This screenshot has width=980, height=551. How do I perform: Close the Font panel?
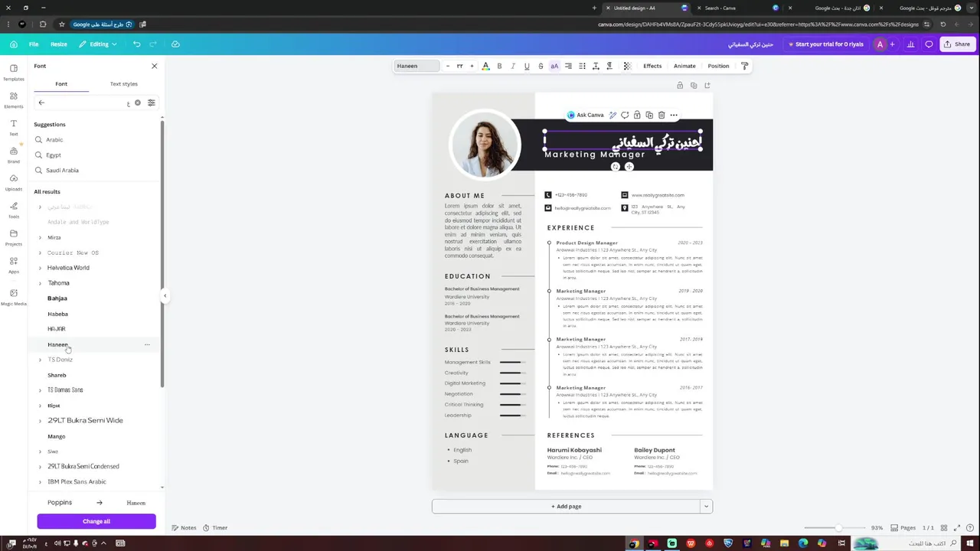pos(154,66)
